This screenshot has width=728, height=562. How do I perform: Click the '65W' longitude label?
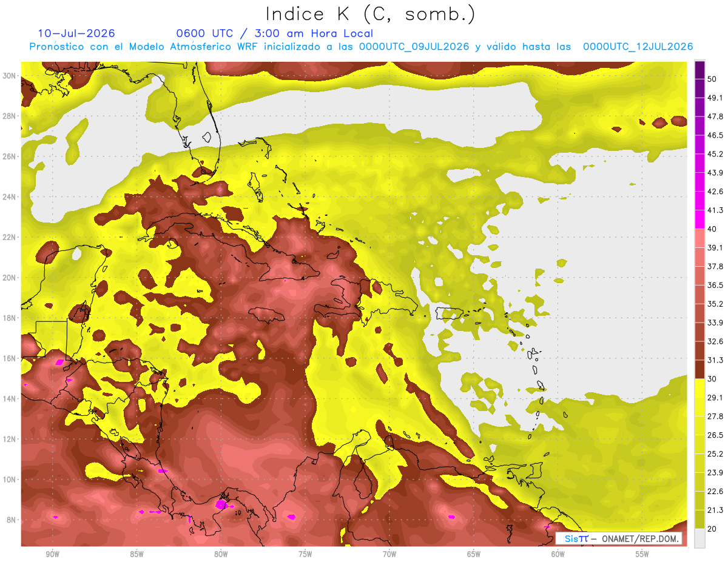(474, 554)
